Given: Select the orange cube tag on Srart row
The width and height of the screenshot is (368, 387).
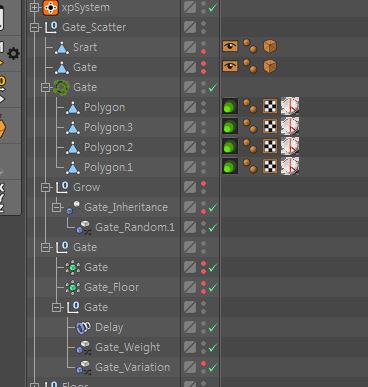Looking at the screenshot, I should pyautogui.click(x=270, y=46).
